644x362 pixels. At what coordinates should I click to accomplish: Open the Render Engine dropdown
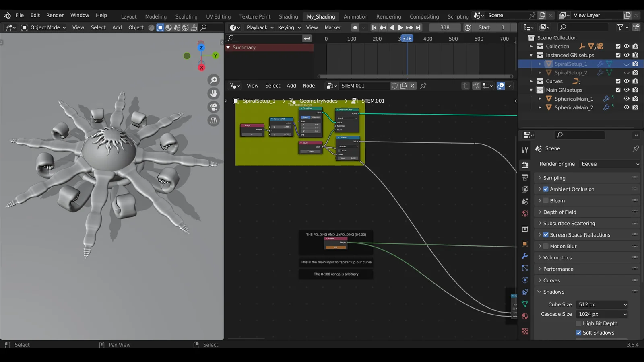click(609, 164)
